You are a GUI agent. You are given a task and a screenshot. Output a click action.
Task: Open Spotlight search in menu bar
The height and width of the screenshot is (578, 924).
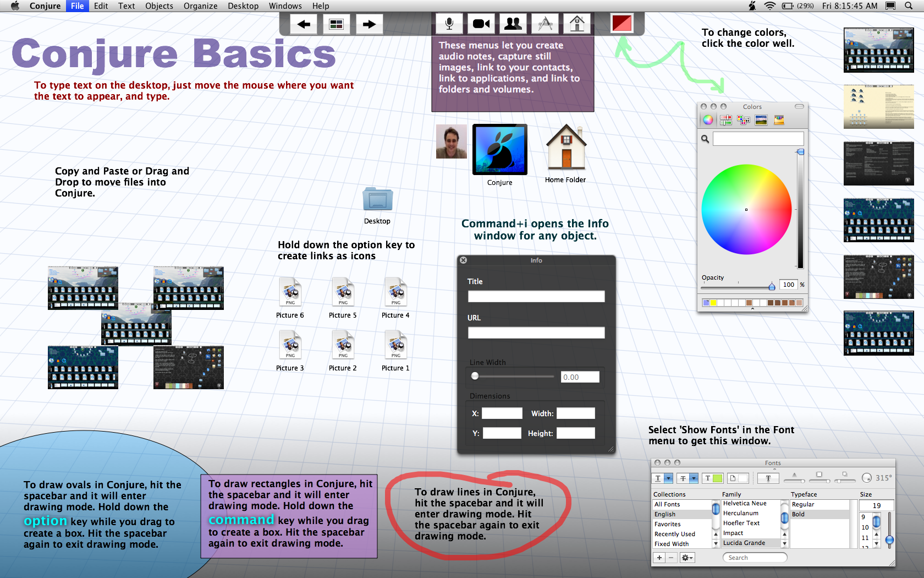coord(909,6)
